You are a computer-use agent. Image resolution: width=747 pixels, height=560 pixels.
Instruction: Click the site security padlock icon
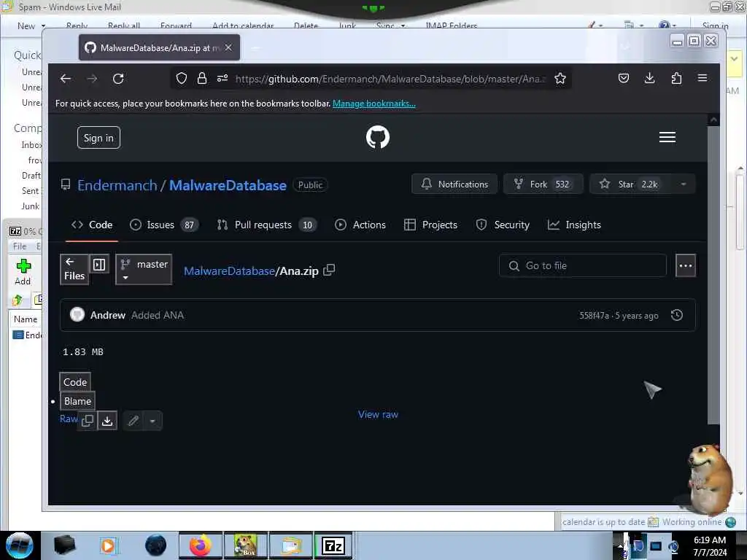[202, 78]
